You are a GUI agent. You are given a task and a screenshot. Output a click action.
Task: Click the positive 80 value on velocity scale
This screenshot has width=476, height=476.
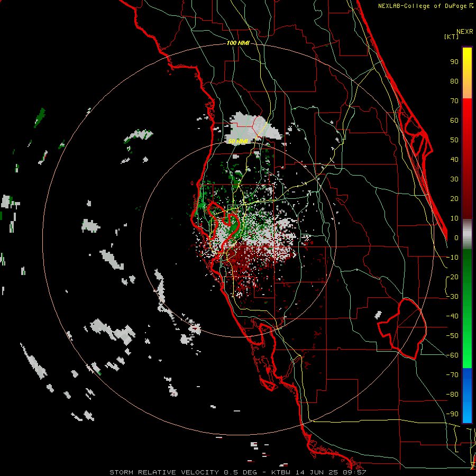point(454,81)
